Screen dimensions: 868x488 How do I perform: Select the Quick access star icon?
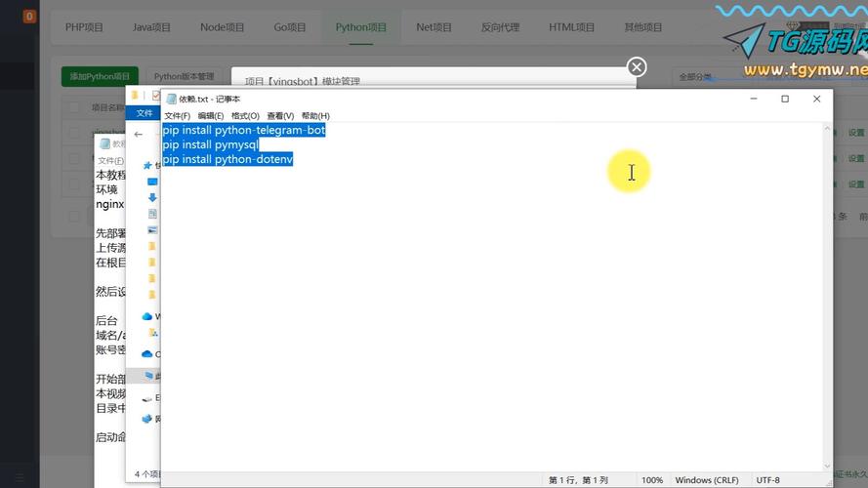147,166
